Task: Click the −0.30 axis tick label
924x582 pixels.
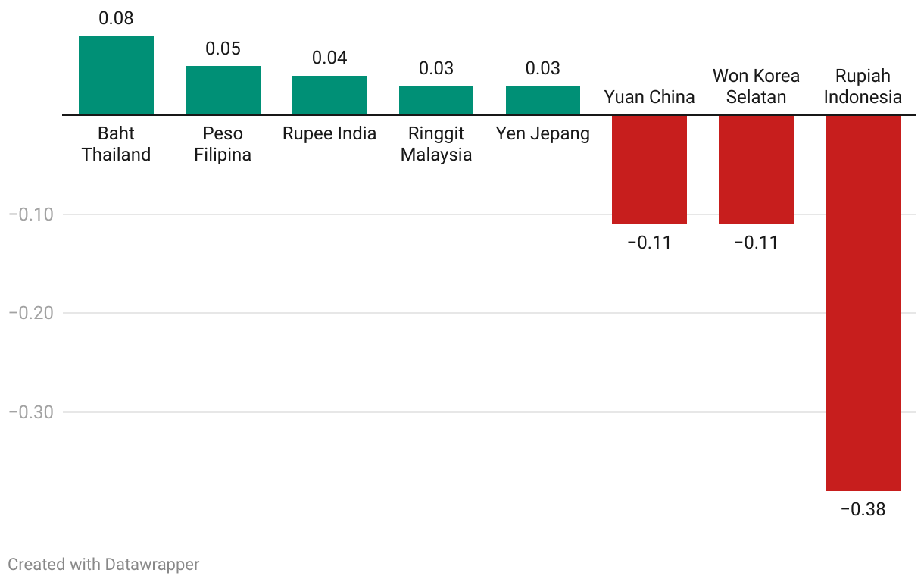Action: click(x=31, y=412)
